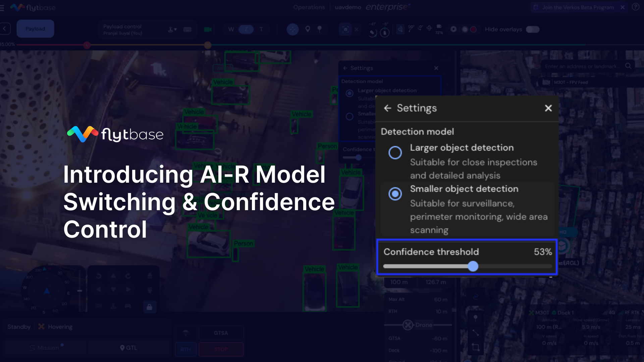The height and width of the screenshot is (362, 644).
Task: Open the hamburger menu at top left
Action: 2,7
